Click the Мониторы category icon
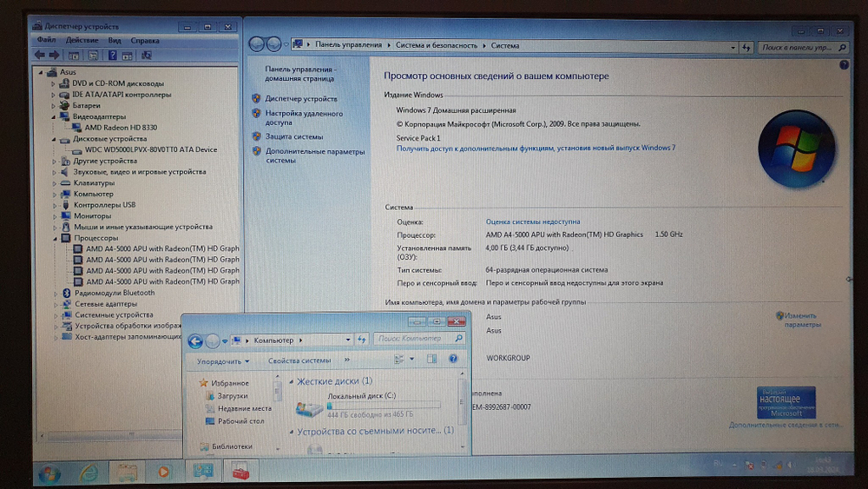Image resolution: width=868 pixels, height=489 pixels. pyautogui.click(x=66, y=216)
